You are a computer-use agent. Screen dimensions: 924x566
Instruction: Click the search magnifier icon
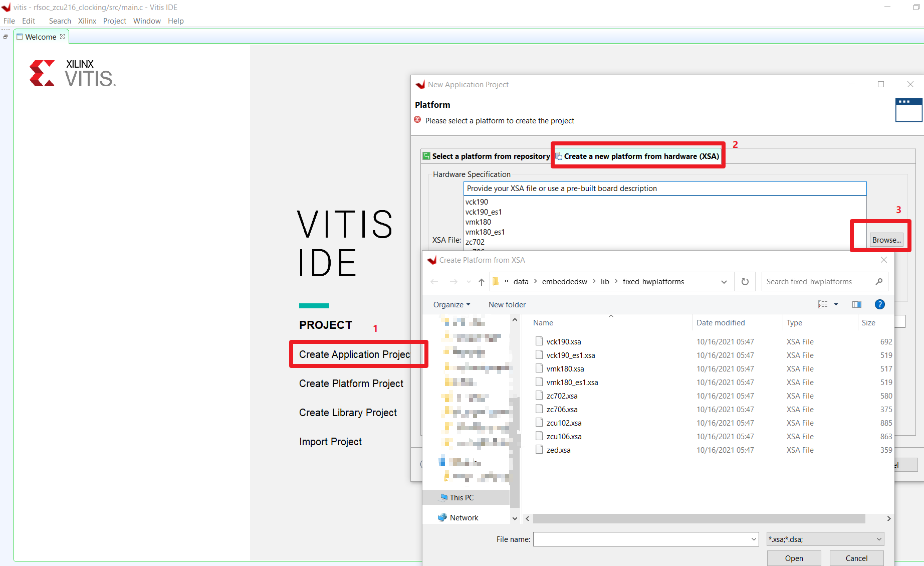[x=879, y=282]
